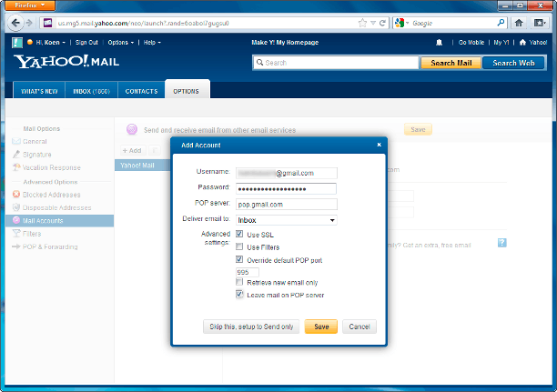Click the My Y! link
Viewport: 557px width, 392px height.
[501, 43]
